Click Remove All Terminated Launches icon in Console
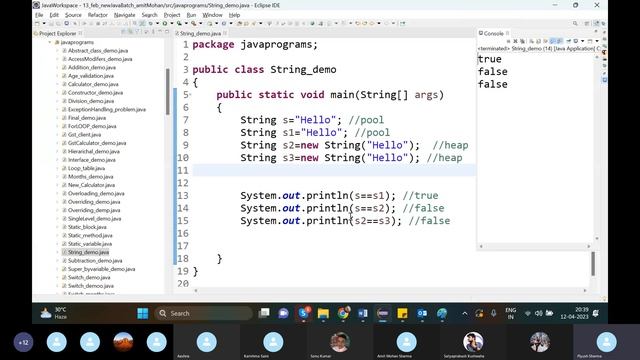640x360 pixels. click(522, 41)
